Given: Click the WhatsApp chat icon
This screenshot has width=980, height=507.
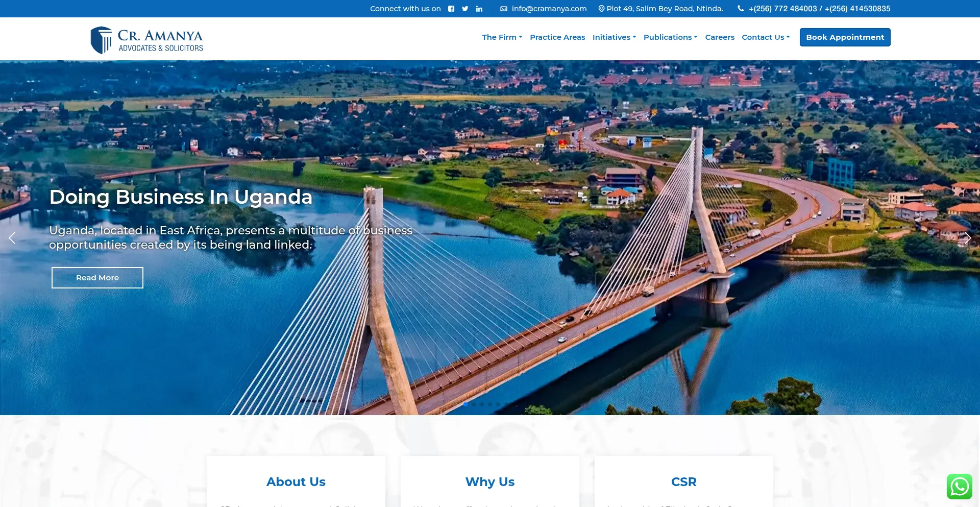Looking at the screenshot, I should pyautogui.click(x=959, y=487).
